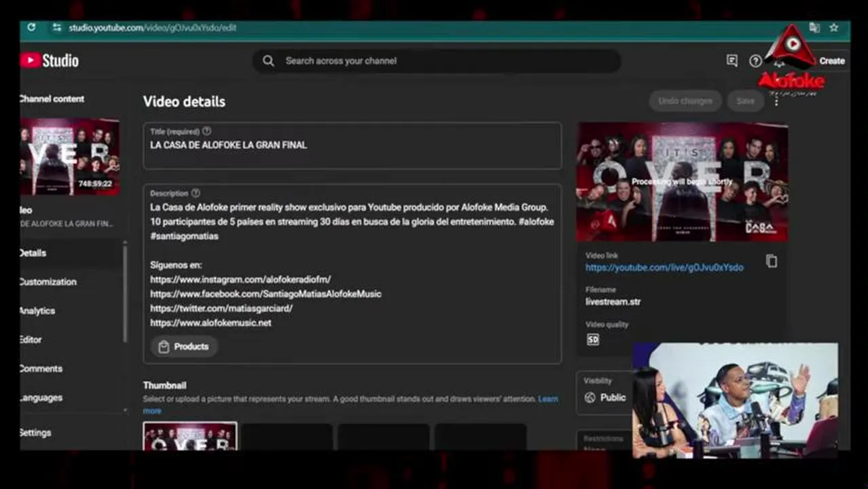Click the instagram.com/alofokeradiofm link text
This screenshot has width=868, height=489.
tap(240, 280)
